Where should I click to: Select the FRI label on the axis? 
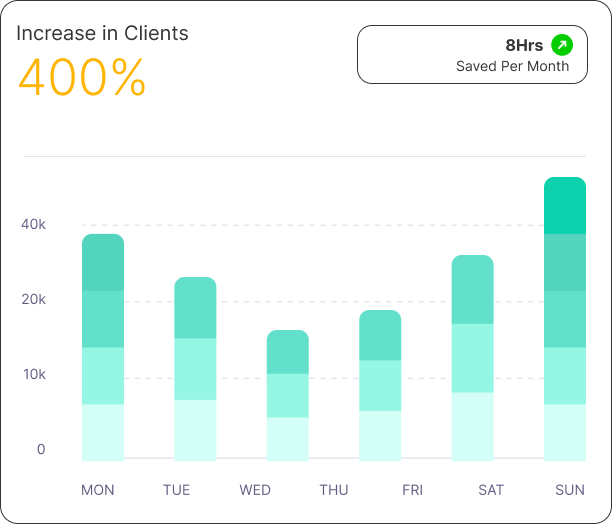tap(412, 490)
